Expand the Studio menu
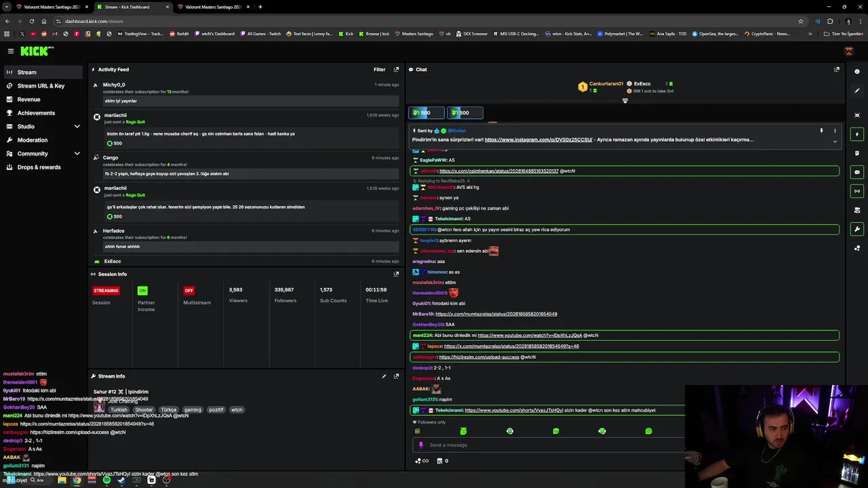This screenshot has width=868, height=488. (x=43, y=126)
